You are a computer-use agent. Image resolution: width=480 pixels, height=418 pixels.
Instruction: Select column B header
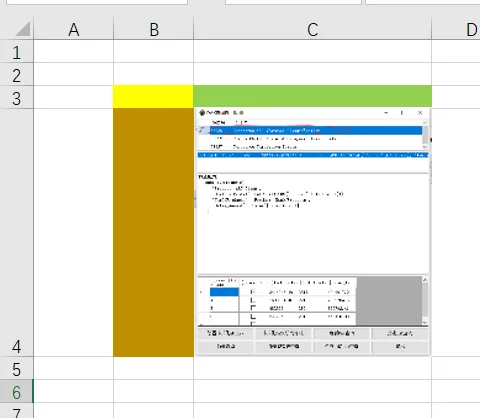click(153, 29)
